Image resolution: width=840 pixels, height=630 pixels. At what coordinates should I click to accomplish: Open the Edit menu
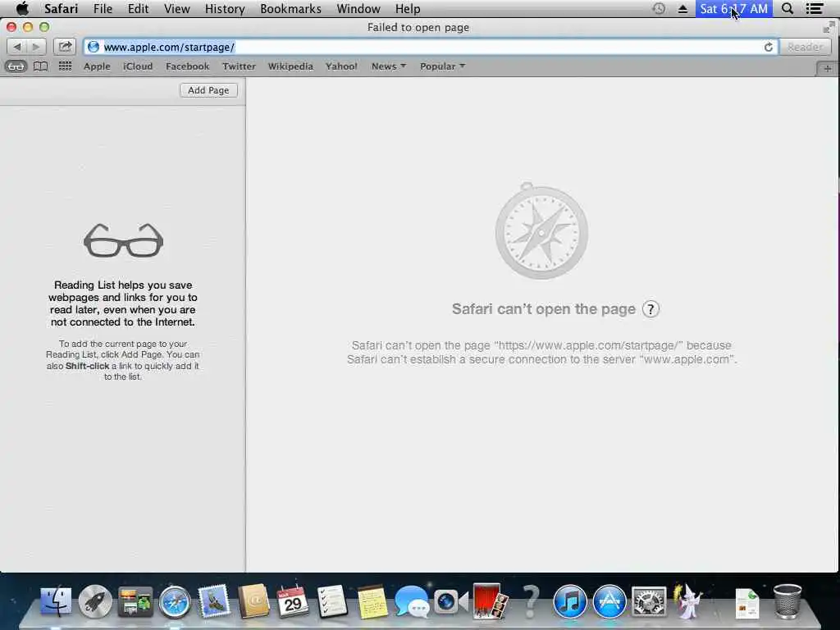point(138,8)
